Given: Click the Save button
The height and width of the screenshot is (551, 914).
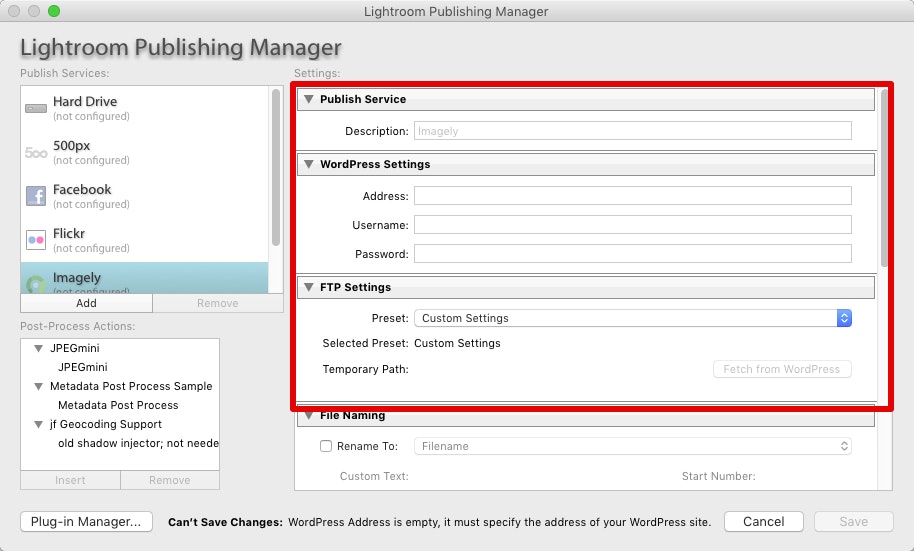Looking at the screenshot, I should pyautogui.click(x=853, y=521).
